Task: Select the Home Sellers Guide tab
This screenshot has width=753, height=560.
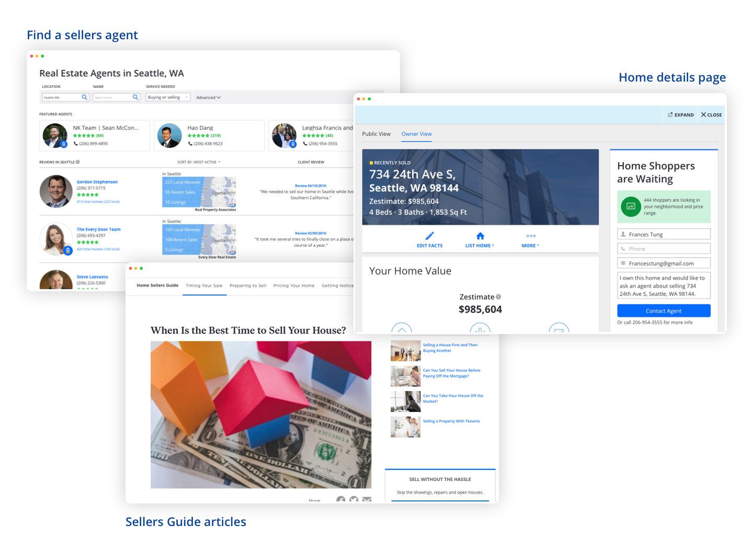Action: (157, 285)
